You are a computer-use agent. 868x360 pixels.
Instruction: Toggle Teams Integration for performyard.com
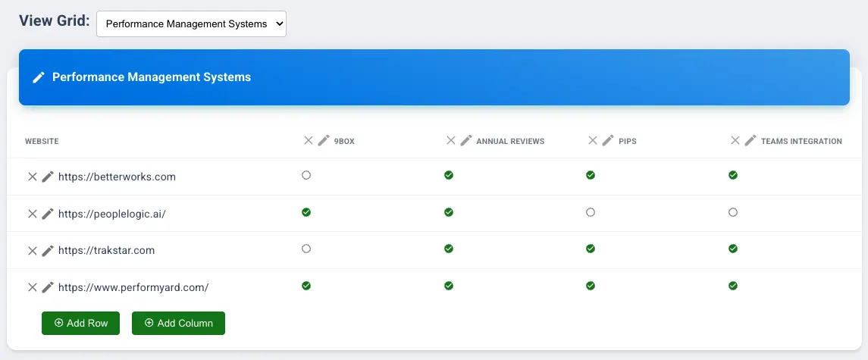pos(733,286)
